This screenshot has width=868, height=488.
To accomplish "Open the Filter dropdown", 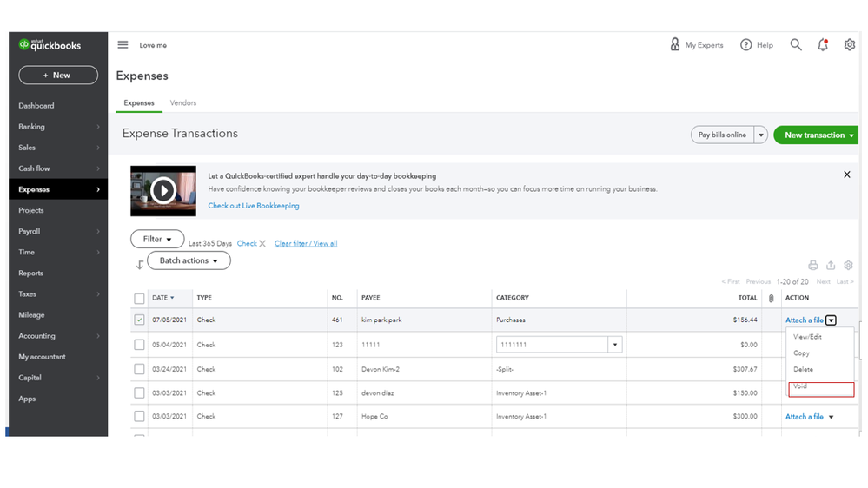I will click(157, 239).
